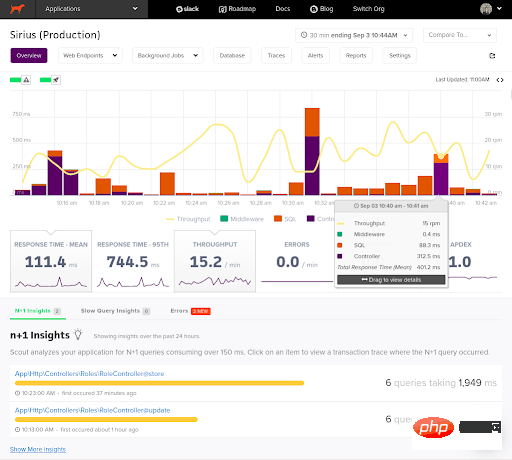The width and height of the screenshot is (512, 460).
Task: Open the Compare To dropdown
Action: [460, 35]
